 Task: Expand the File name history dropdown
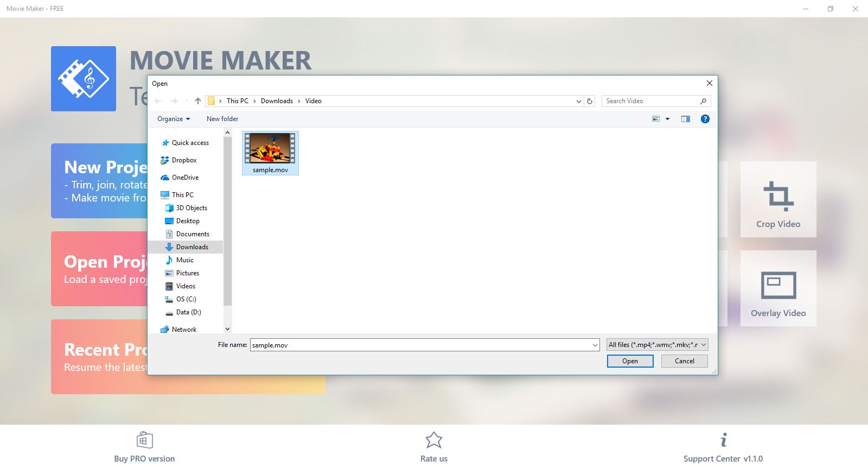(595, 345)
